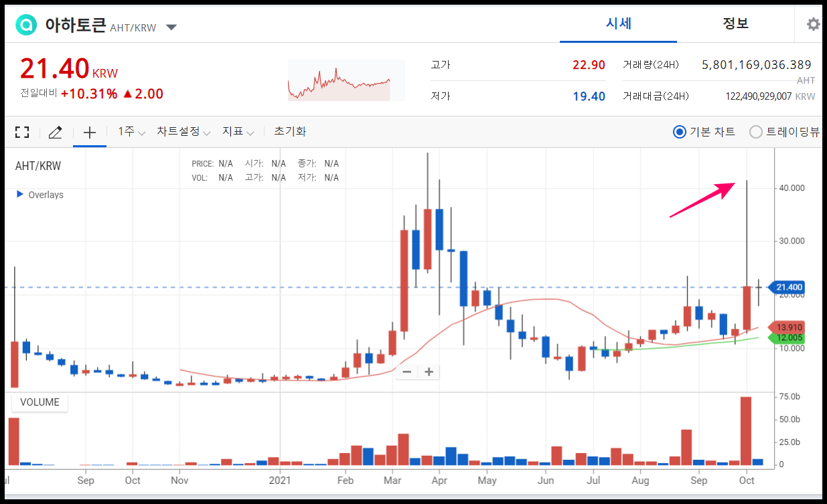Click the October volume spike bar
The height and width of the screenshot is (504, 827).
pyautogui.click(x=746, y=431)
